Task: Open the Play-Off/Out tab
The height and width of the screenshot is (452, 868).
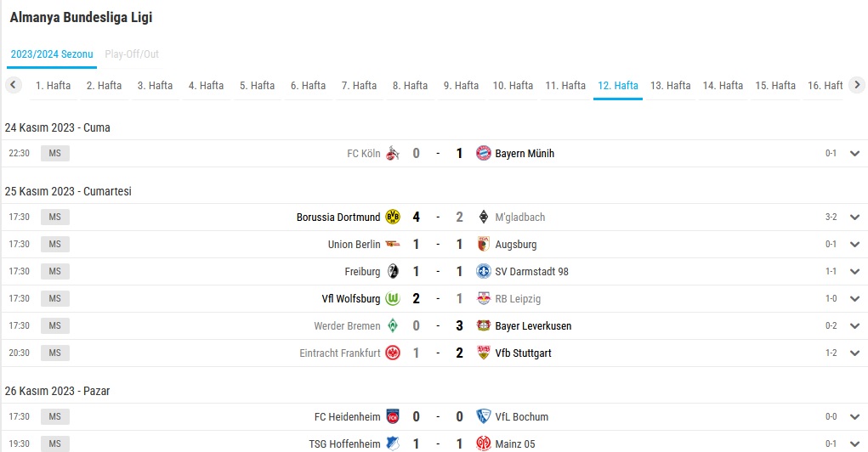Action: 132,54
